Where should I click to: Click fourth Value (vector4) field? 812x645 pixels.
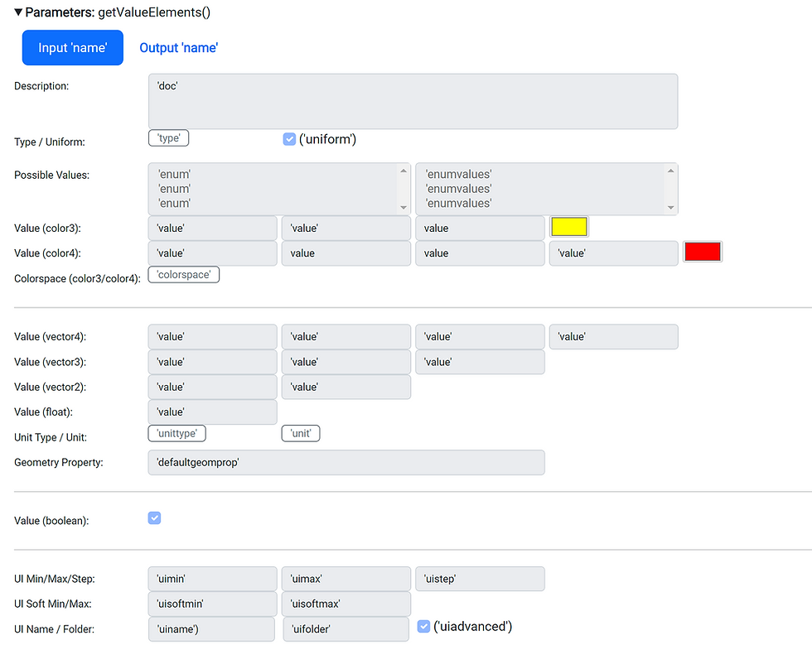click(x=614, y=336)
